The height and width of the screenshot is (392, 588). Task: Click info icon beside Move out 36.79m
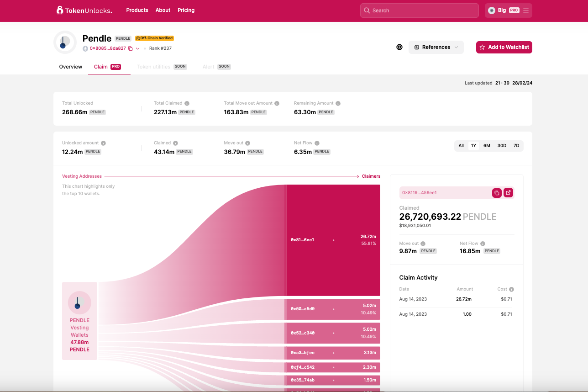coord(247,143)
